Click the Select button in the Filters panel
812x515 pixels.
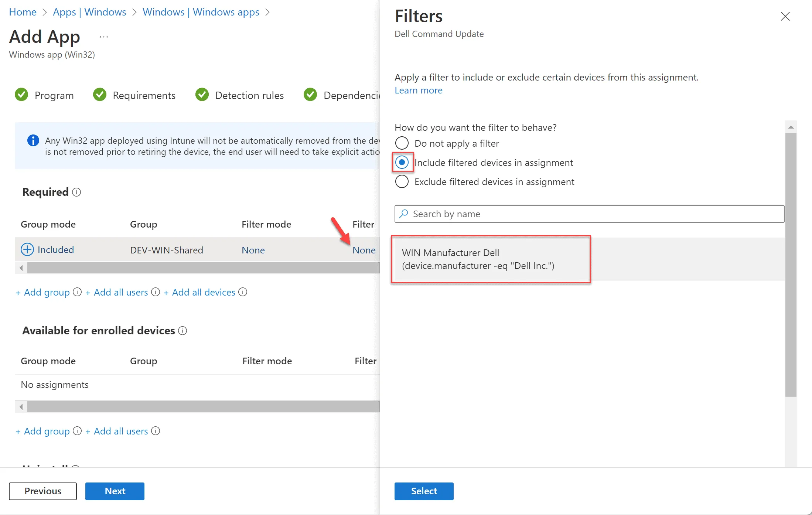point(424,491)
